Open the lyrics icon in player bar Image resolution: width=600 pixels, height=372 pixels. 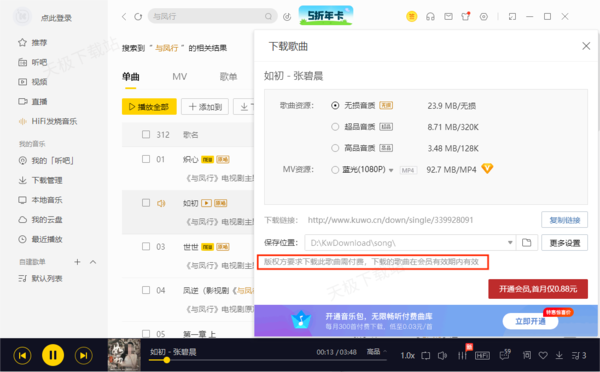click(x=527, y=355)
